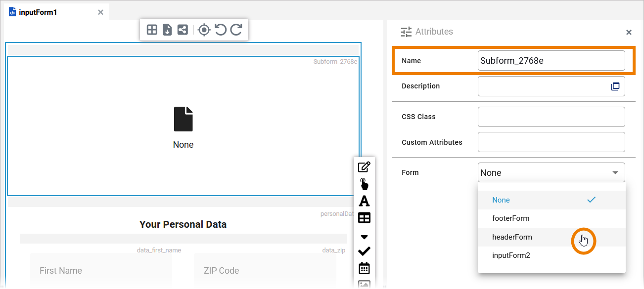Select the pointing-hand button element in palette

click(x=364, y=184)
